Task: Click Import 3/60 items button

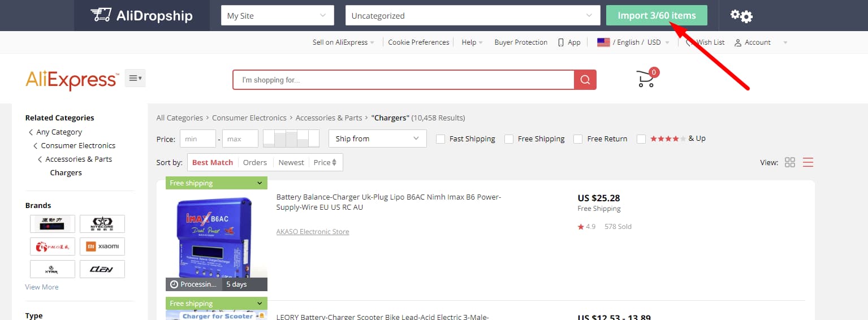Action: point(657,15)
